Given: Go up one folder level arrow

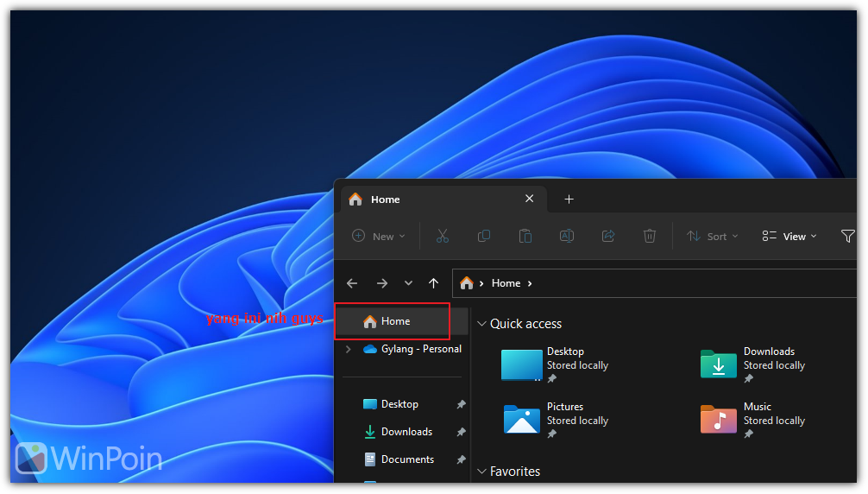Looking at the screenshot, I should point(433,283).
